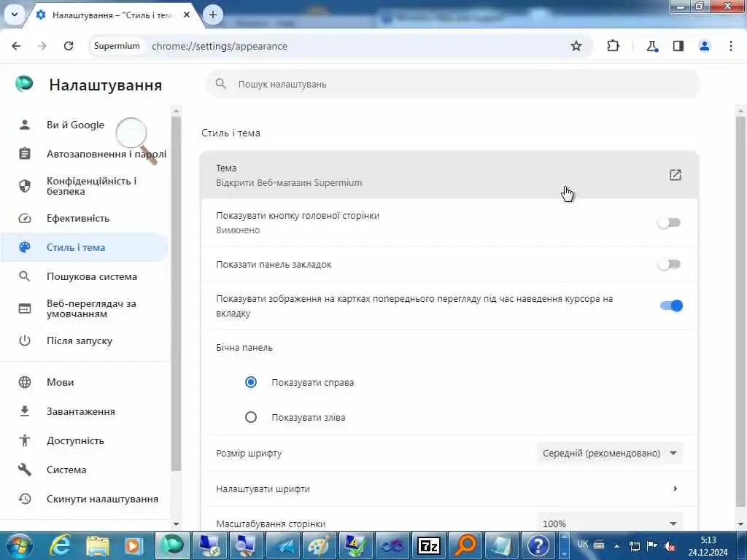Enable Показати панель закладок toggle
Viewport: 747px width, 560px height.
(x=669, y=264)
